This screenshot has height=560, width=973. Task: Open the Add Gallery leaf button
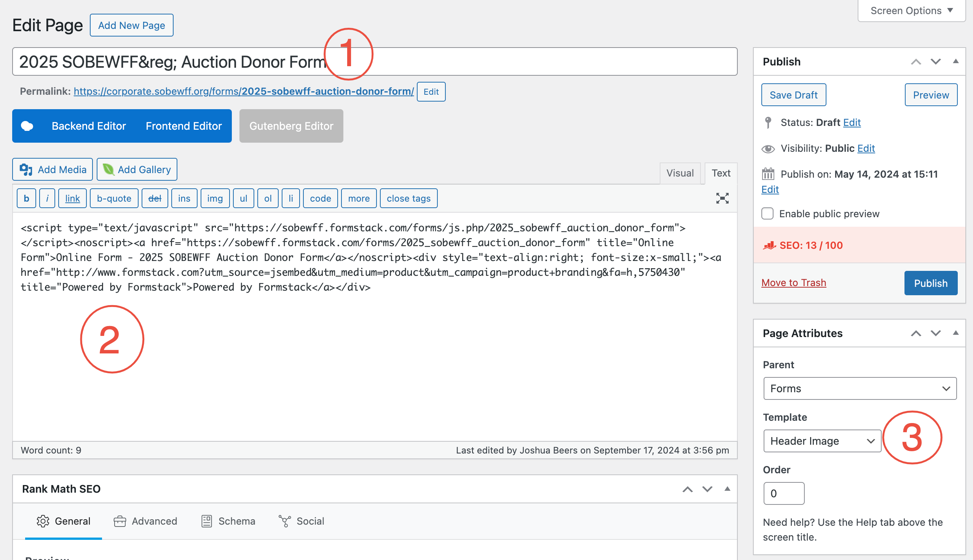(x=137, y=169)
